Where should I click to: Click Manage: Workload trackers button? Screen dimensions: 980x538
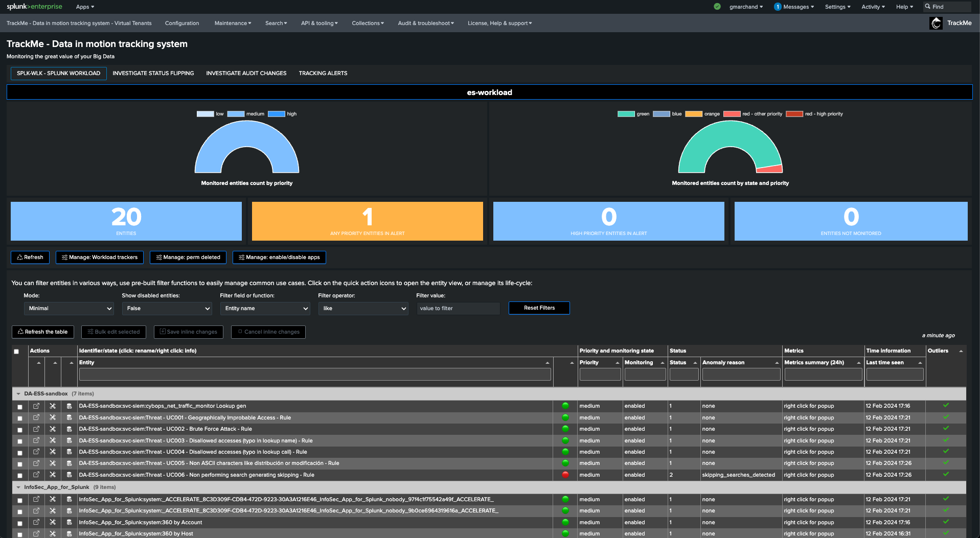coord(100,258)
